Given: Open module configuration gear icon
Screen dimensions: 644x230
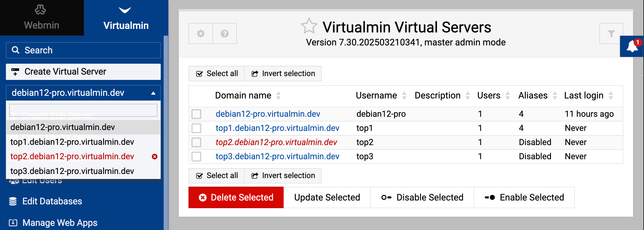Looking at the screenshot, I should tap(201, 34).
